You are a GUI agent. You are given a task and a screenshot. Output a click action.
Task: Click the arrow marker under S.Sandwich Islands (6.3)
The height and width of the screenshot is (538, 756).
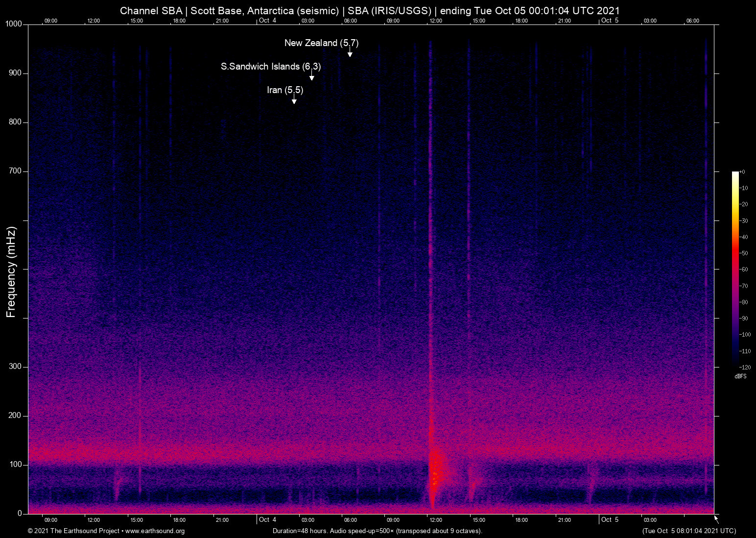(x=311, y=77)
